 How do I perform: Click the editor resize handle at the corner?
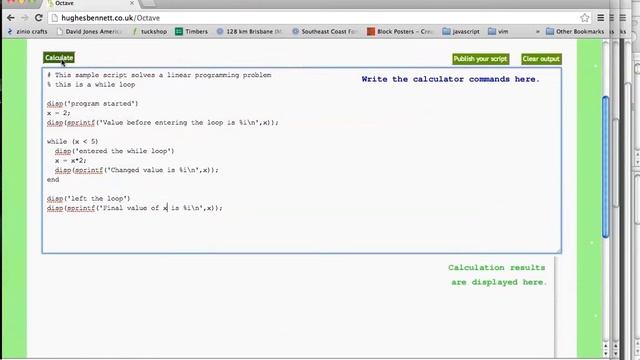point(558,250)
